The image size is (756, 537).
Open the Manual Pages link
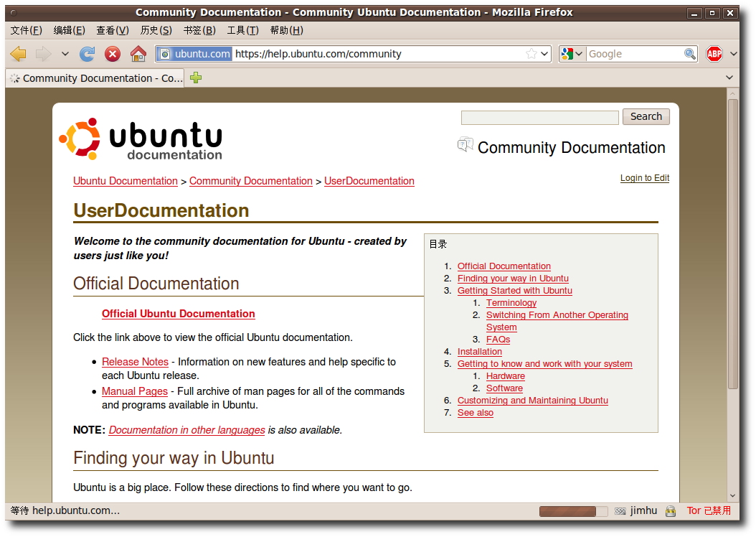135,391
